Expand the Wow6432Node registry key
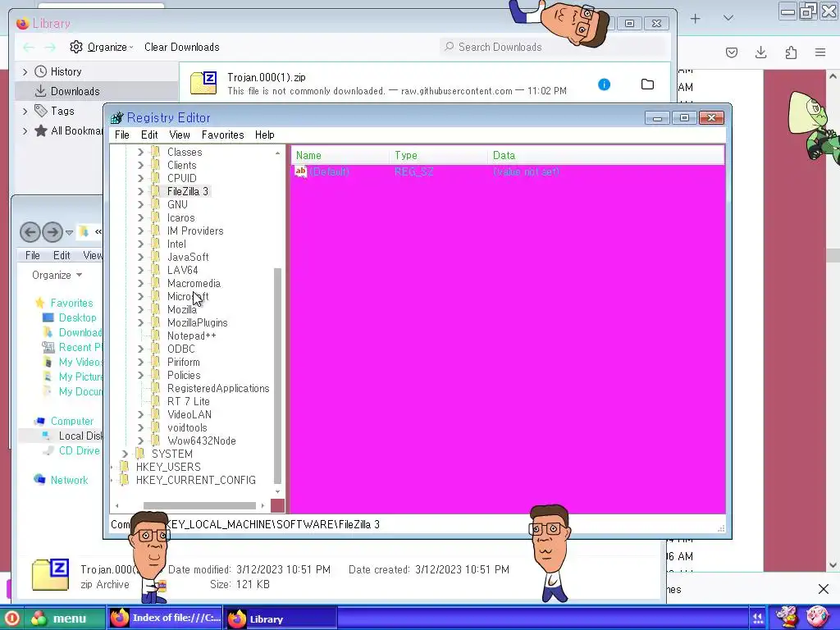The image size is (840, 630). (x=140, y=441)
